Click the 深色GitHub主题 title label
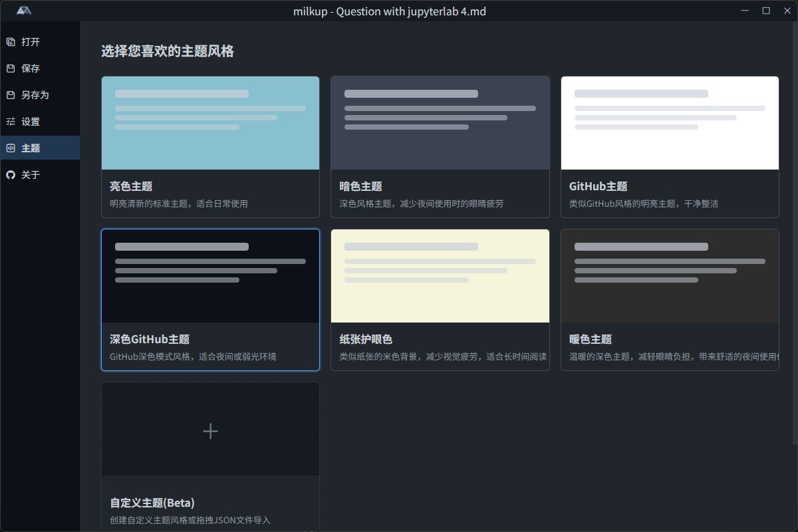798x532 pixels. [x=150, y=339]
